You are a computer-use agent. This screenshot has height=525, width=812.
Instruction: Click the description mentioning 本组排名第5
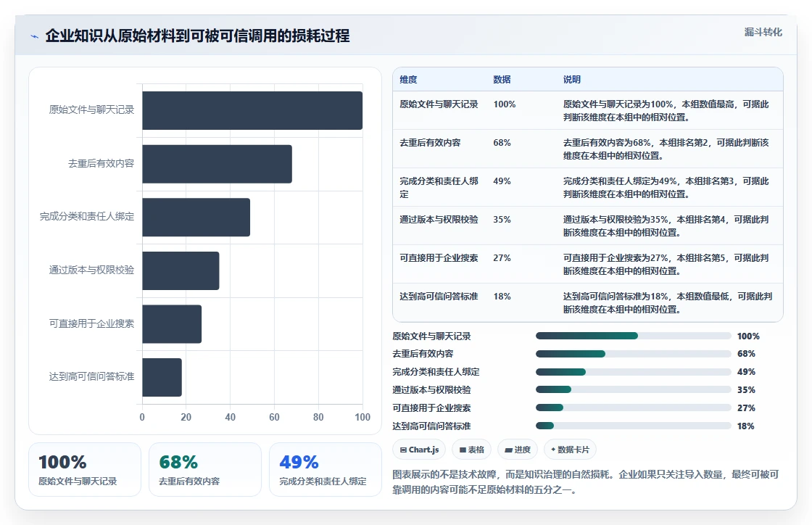666,264
